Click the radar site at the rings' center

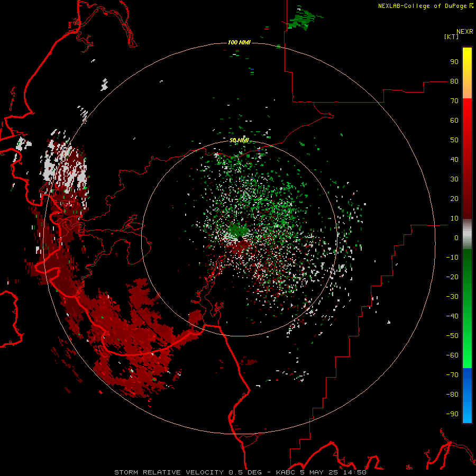239,238
